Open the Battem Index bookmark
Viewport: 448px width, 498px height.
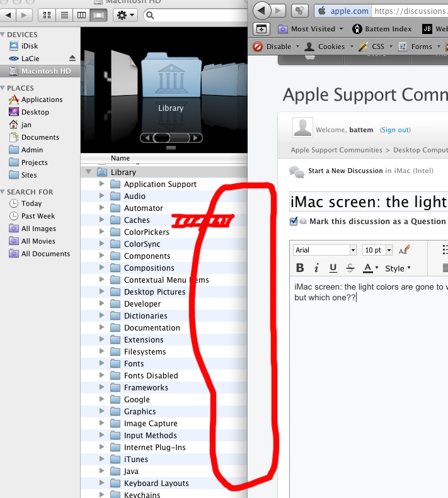coord(382,29)
